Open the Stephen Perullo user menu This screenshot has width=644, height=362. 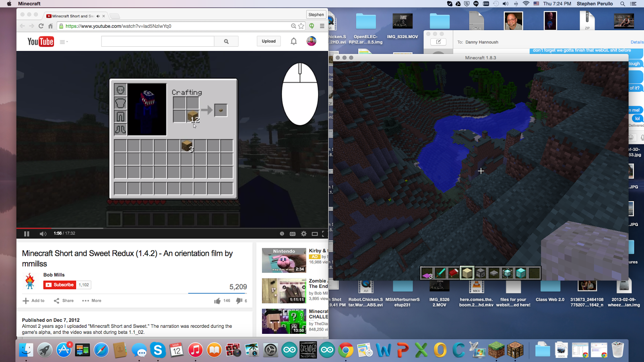[x=595, y=4]
